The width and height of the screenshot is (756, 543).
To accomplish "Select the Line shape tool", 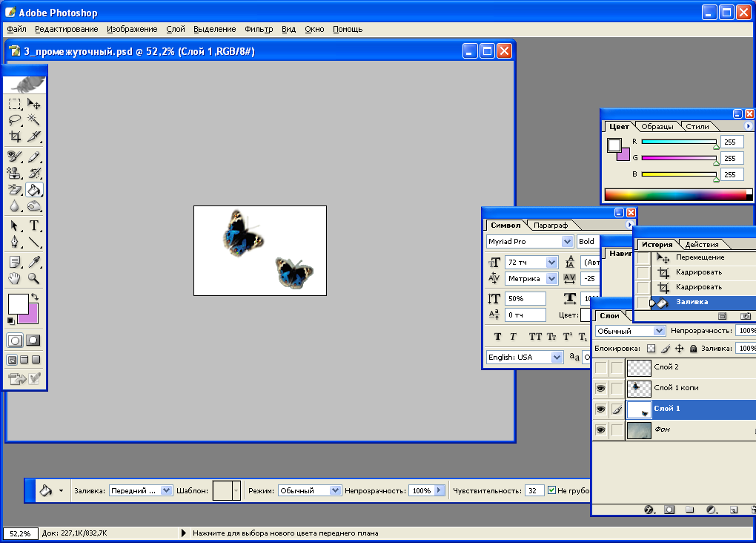I will tap(34, 242).
